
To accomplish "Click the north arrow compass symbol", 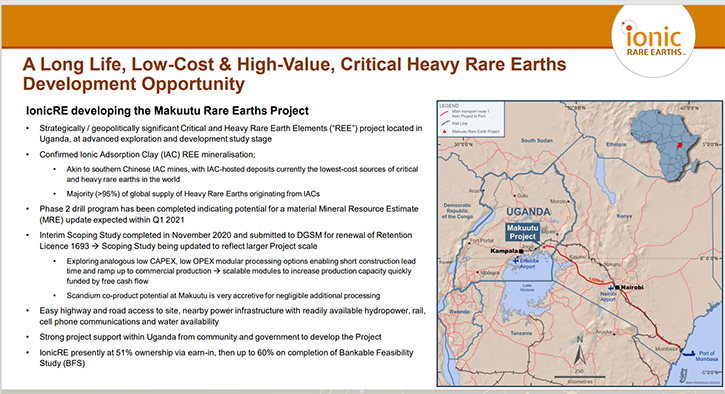I will pos(579,351).
